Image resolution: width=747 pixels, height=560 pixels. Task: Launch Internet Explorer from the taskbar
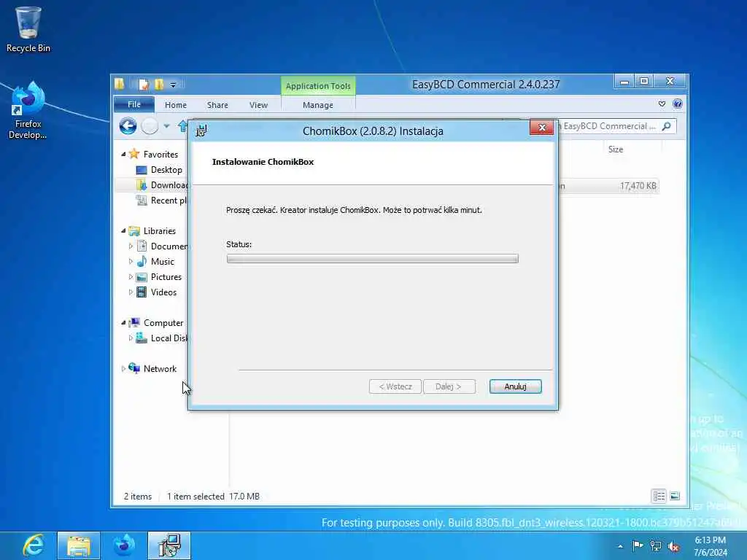coord(33,545)
